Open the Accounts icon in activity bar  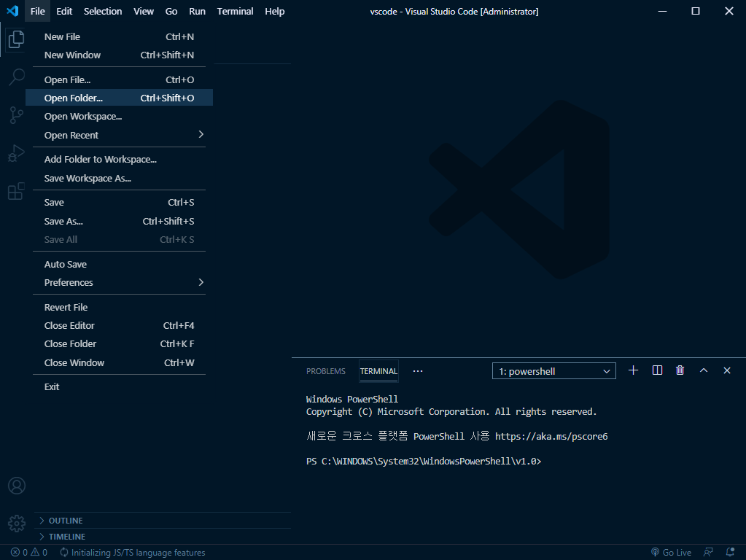17,486
